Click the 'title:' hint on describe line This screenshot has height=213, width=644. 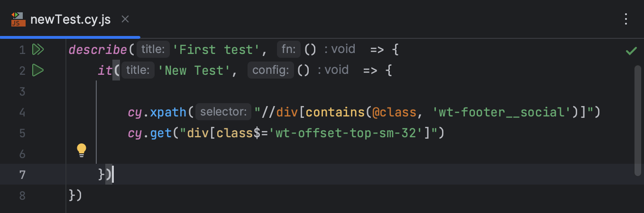pos(153,49)
